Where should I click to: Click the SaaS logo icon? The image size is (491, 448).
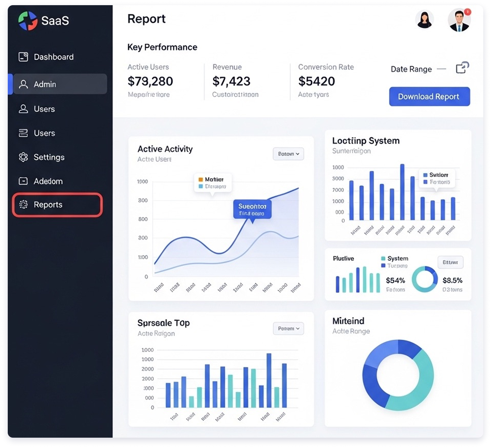(27, 21)
